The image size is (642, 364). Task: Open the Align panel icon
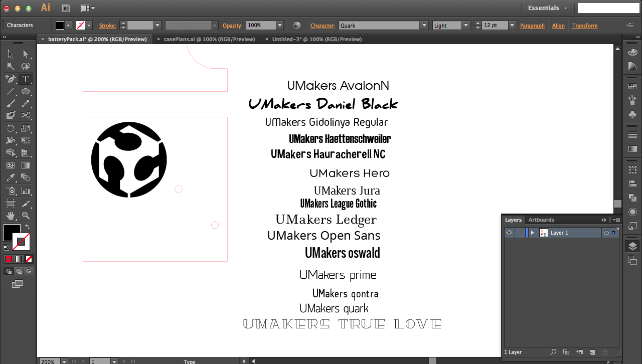pos(632,184)
